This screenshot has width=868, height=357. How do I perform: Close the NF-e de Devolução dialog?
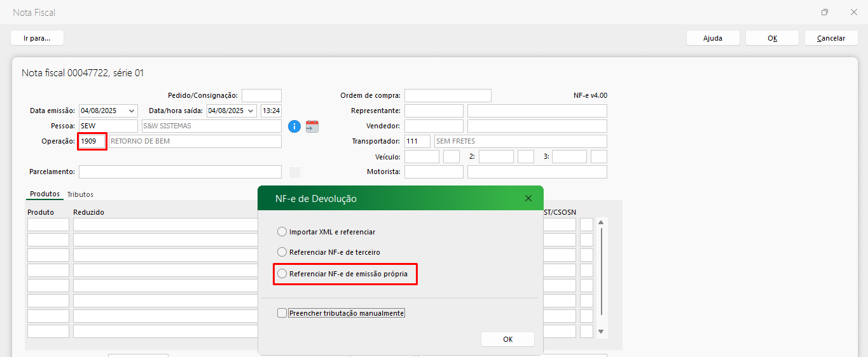coord(528,198)
